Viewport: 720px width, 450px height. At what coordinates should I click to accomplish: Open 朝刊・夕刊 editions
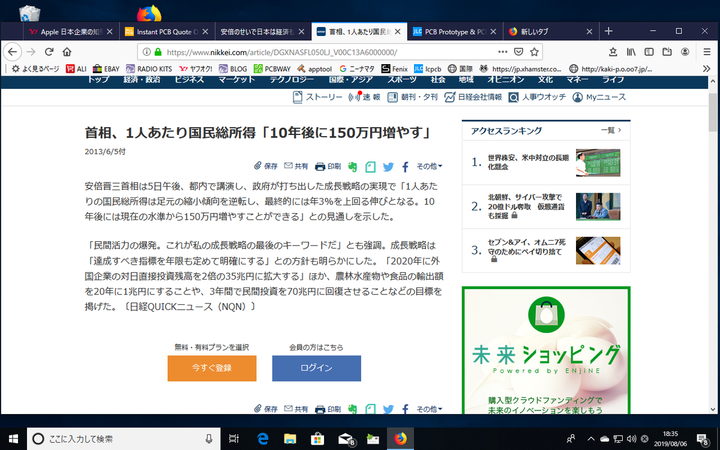[412, 97]
